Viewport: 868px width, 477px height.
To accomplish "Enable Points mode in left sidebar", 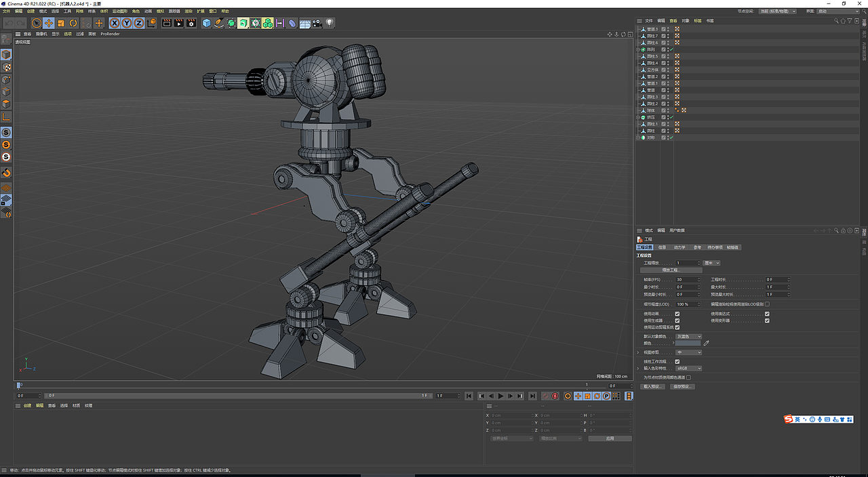I will click(6, 80).
